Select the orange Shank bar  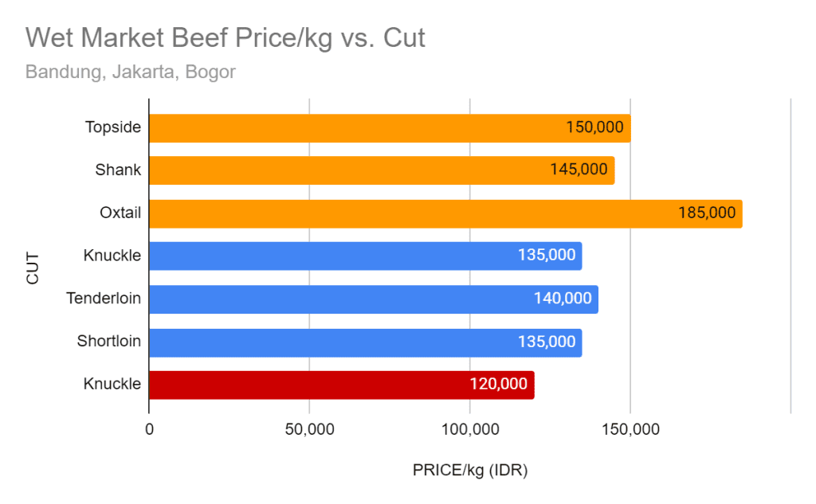coord(382,170)
